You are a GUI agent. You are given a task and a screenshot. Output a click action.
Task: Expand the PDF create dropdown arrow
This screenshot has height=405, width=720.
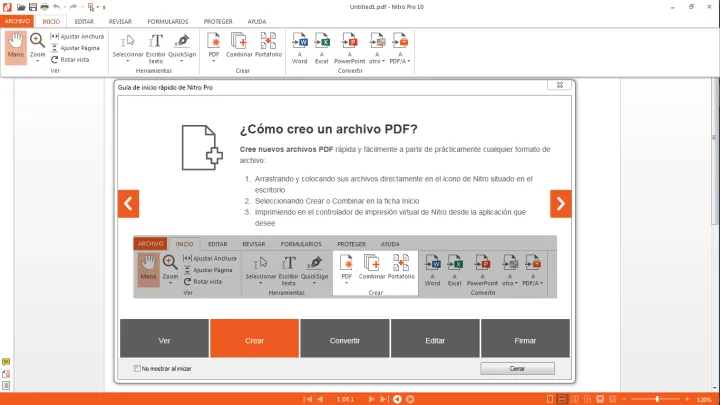click(214, 61)
